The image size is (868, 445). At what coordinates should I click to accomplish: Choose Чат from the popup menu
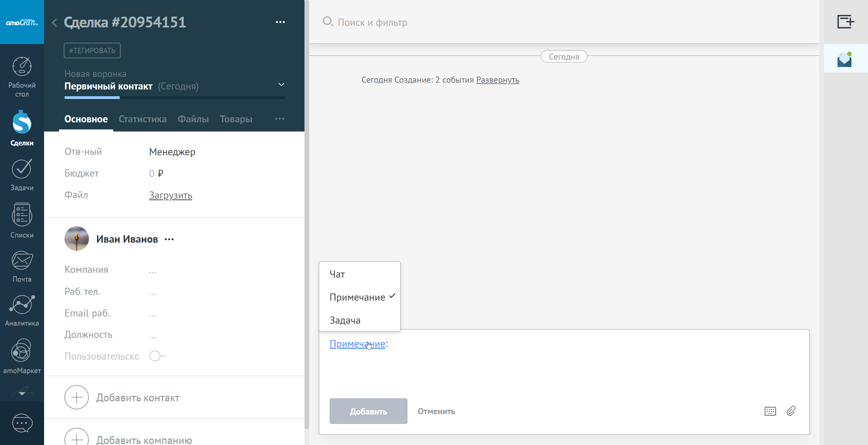337,274
